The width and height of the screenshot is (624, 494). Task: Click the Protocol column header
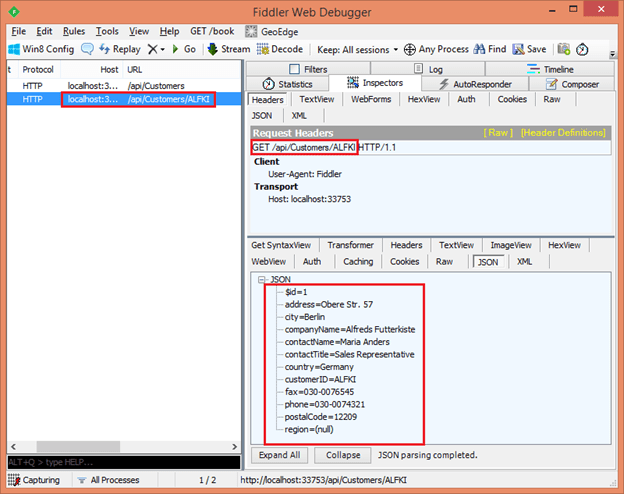pos(38,70)
